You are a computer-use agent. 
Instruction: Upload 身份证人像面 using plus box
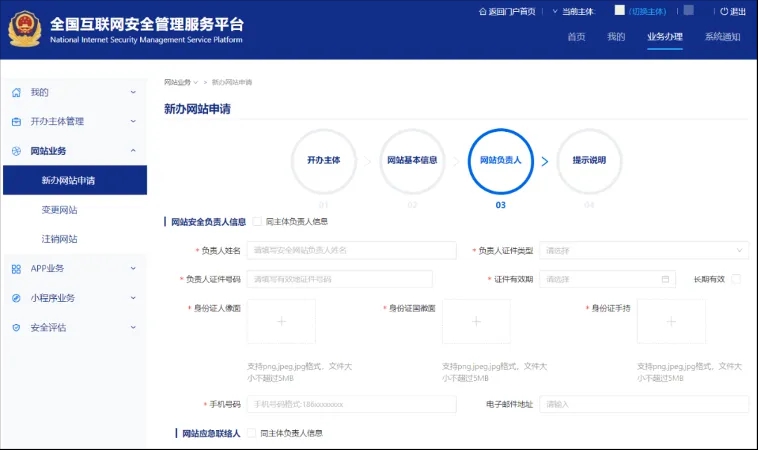point(281,321)
